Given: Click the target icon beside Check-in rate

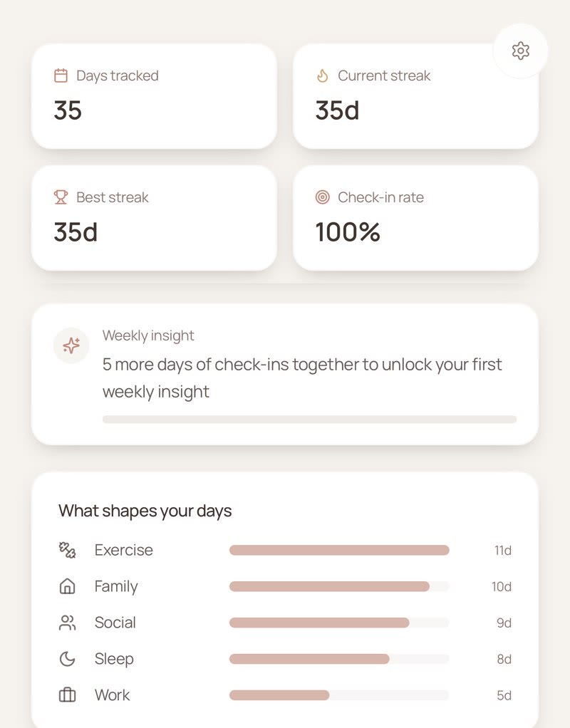Looking at the screenshot, I should click(x=322, y=197).
